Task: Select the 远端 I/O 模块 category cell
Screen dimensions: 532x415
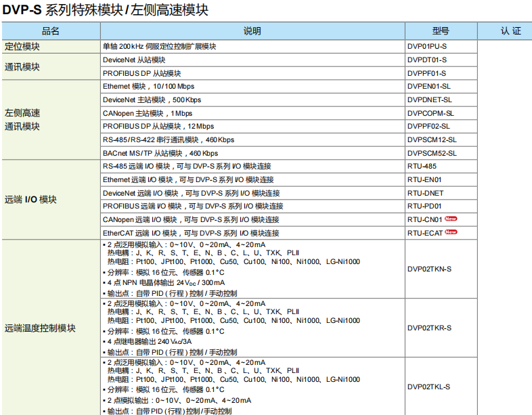Action: [30, 200]
